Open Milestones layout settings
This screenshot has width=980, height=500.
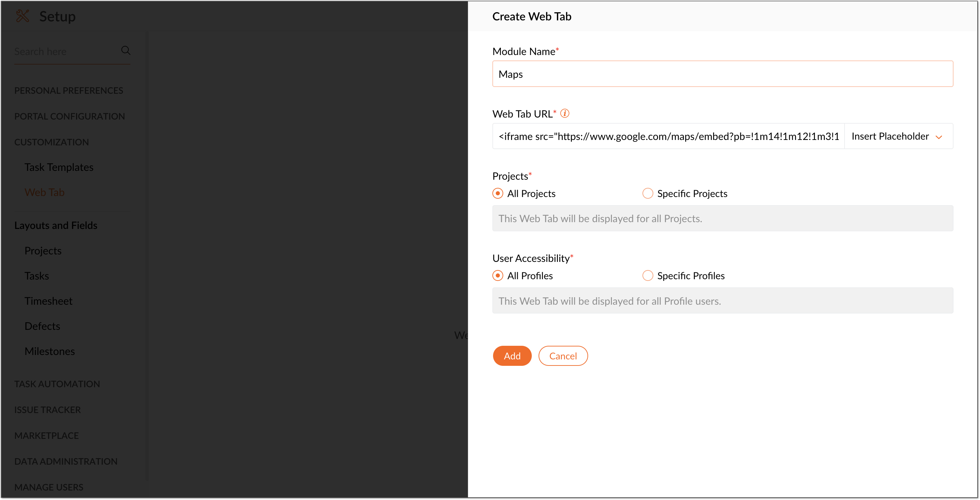(x=50, y=351)
